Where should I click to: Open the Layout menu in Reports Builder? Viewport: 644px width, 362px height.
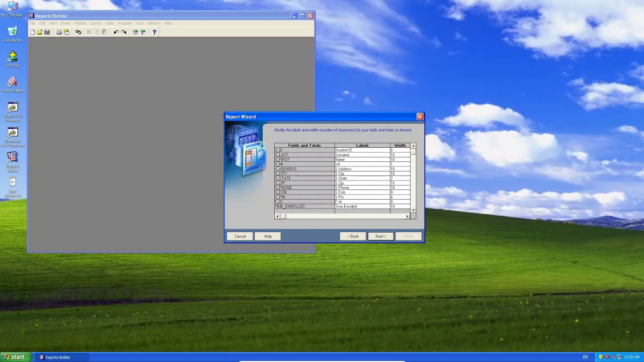95,23
